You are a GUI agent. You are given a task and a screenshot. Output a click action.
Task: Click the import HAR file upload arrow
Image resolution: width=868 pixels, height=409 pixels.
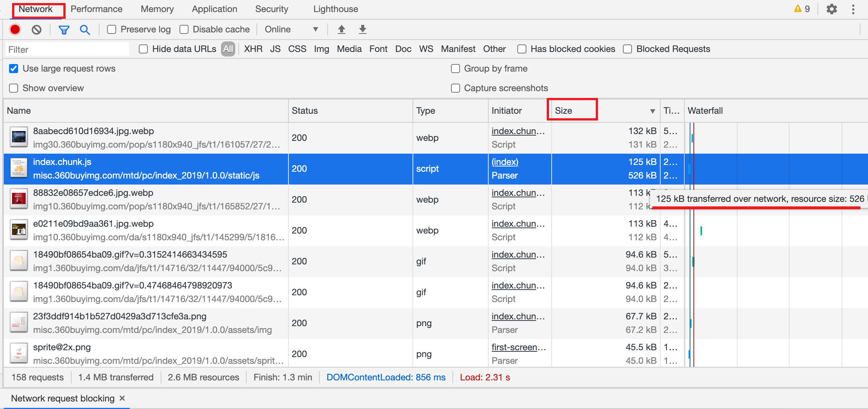(341, 29)
